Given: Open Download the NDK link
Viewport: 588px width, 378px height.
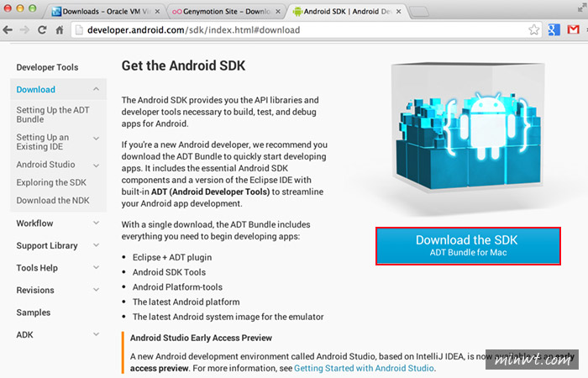Looking at the screenshot, I should (x=53, y=200).
